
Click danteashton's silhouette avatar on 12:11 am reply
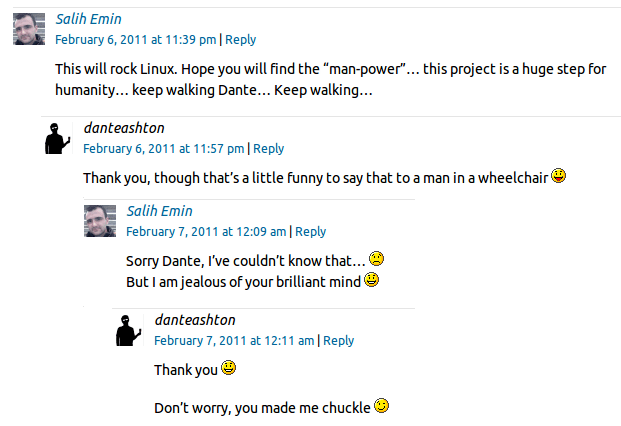[x=128, y=330]
